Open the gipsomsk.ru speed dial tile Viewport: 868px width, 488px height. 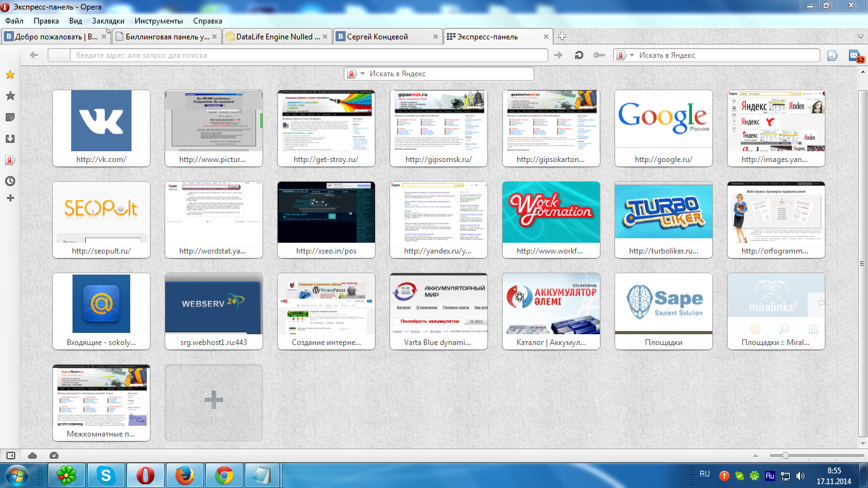pos(438,128)
